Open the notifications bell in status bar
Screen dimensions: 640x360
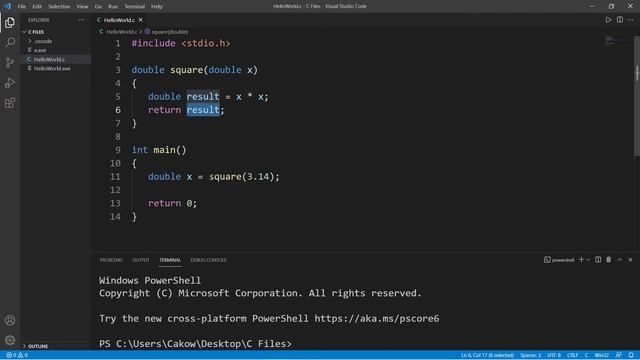point(631,355)
